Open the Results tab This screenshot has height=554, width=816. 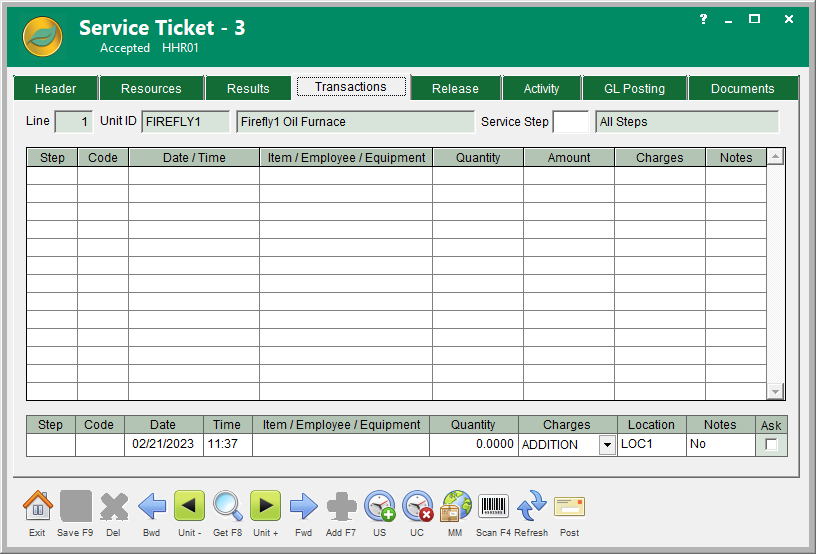(x=248, y=88)
